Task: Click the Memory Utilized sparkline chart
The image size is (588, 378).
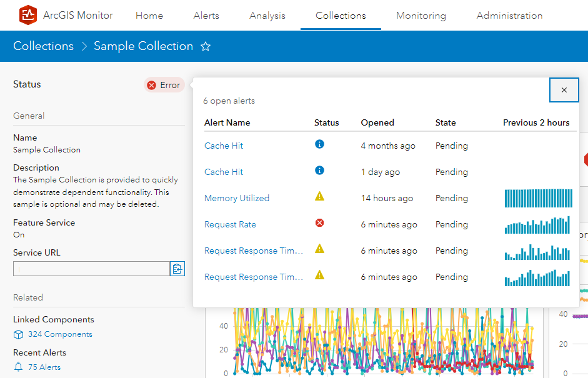Action: 538,198
